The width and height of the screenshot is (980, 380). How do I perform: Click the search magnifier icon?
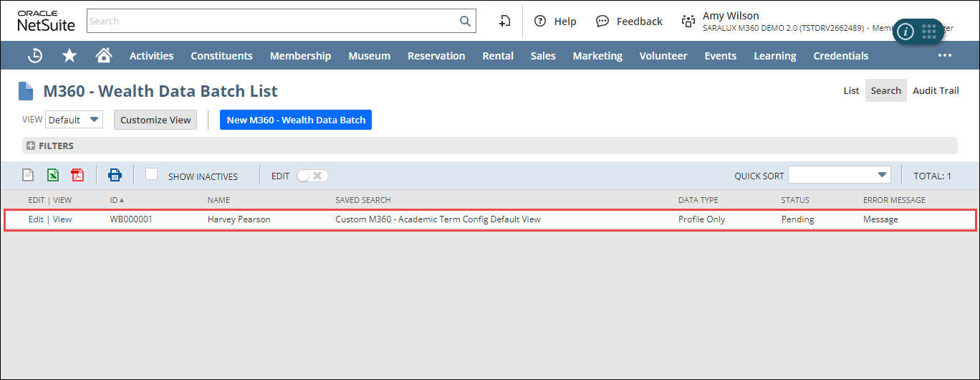pyautogui.click(x=465, y=21)
